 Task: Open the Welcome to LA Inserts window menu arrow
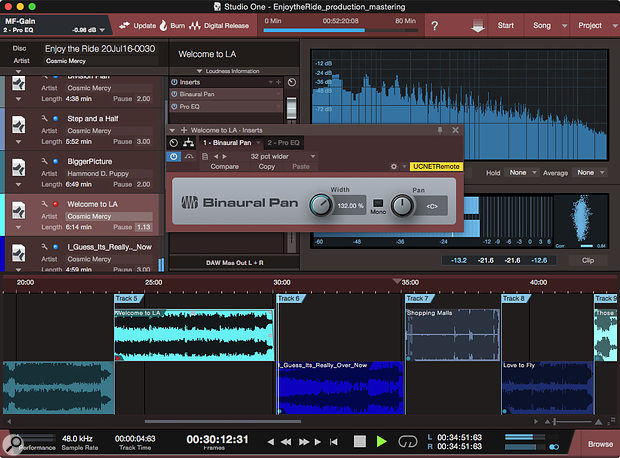(x=172, y=130)
